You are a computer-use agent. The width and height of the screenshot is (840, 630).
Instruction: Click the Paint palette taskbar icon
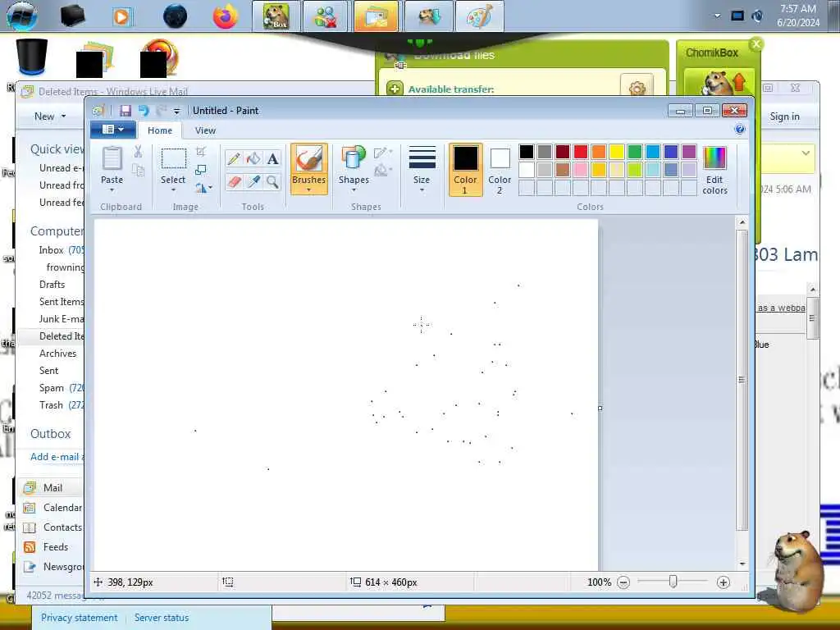(479, 16)
